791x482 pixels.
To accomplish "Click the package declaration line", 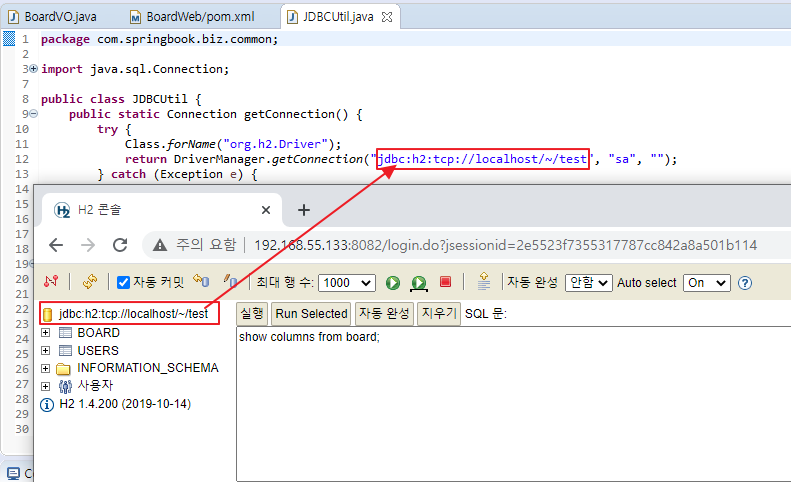I will point(159,39).
